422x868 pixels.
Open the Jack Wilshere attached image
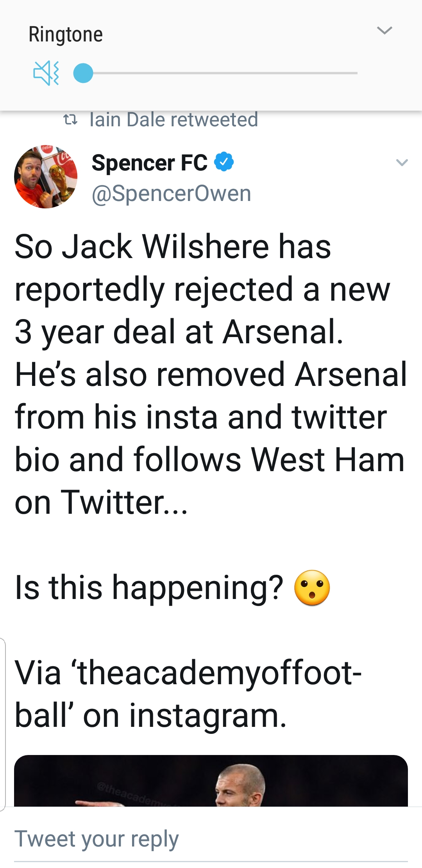(x=211, y=781)
